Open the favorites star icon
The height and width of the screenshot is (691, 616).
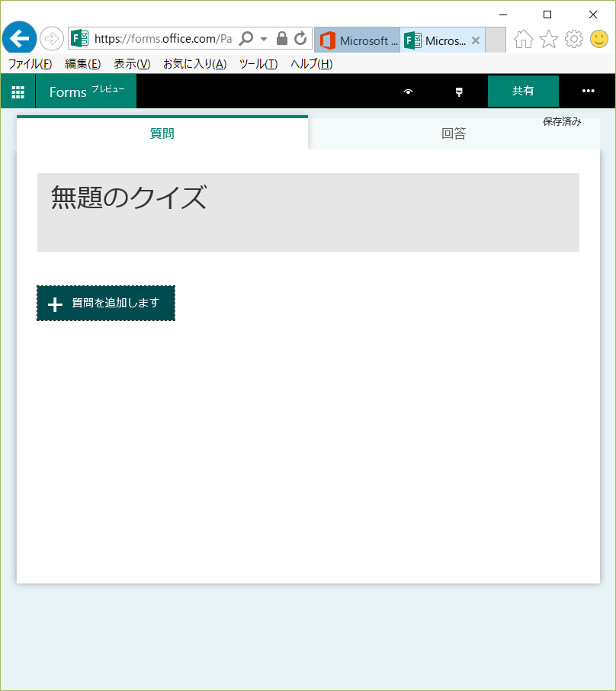pyautogui.click(x=549, y=39)
